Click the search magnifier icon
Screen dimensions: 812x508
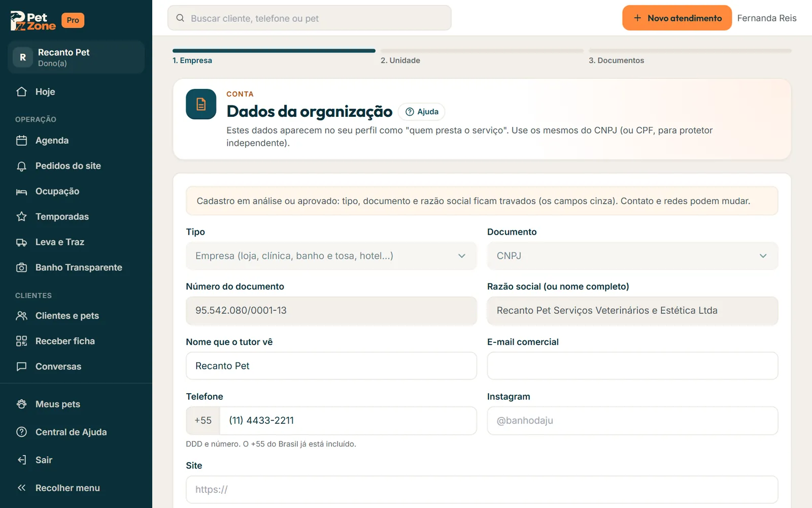180,18
